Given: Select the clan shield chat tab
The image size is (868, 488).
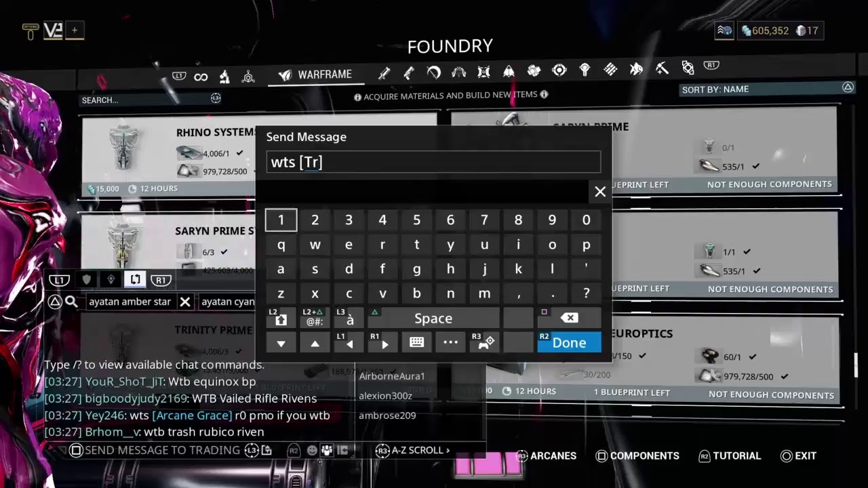Looking at the screenshot, I should click(87, 279).
